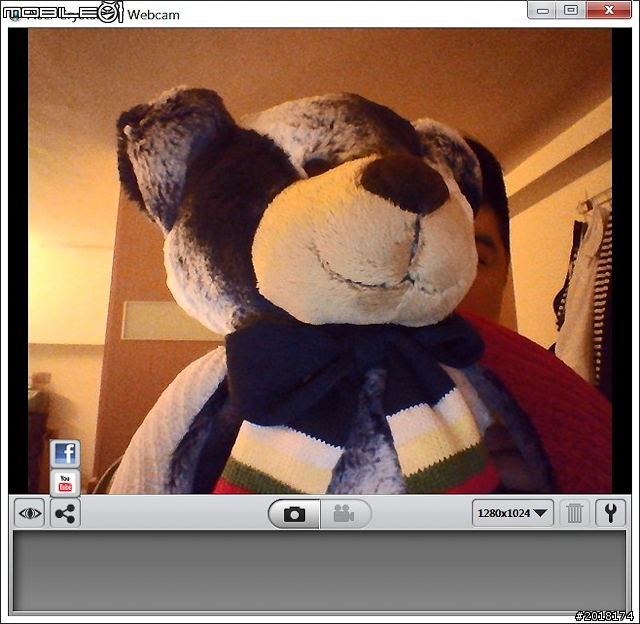The height and width of the screenshot is (624, 640).
Task: Click the live webcam preview image
Action: (320, 261)
